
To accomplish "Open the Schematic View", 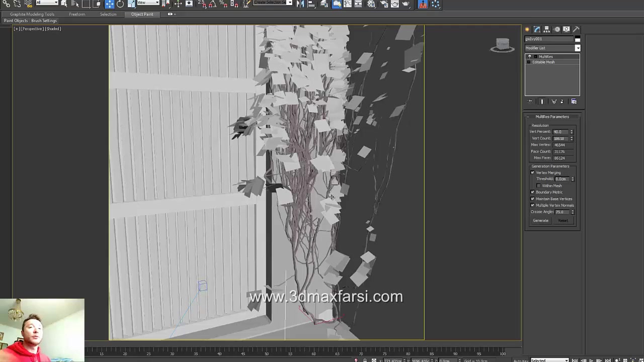I will click(359, 4).
